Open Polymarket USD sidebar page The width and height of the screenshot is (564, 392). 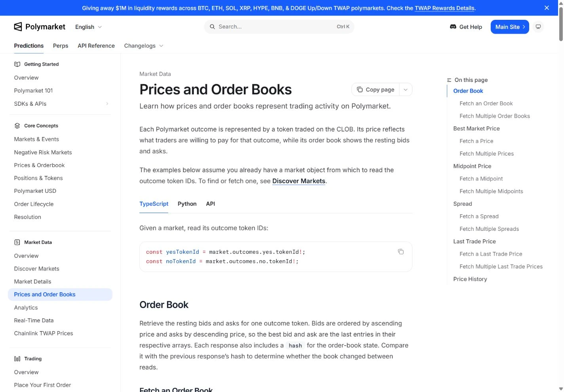[x=35, y=191]
